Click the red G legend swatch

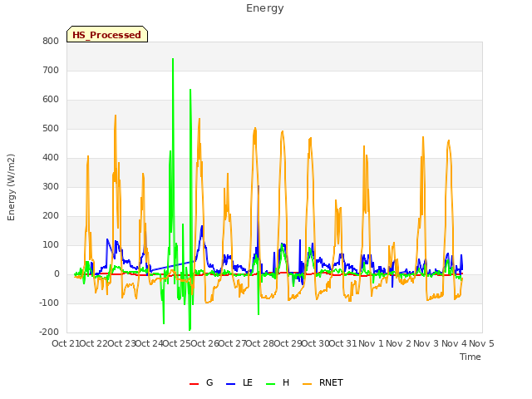[x=194, y=384]
